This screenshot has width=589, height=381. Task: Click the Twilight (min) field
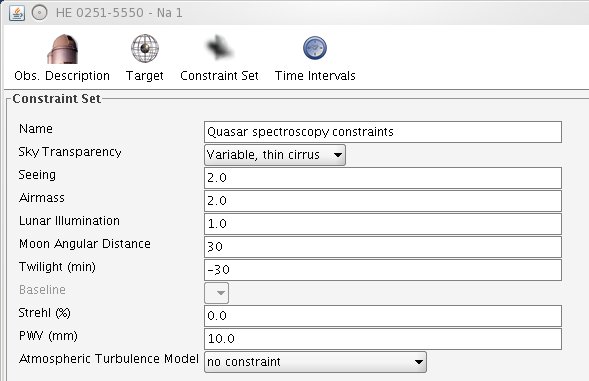(383, 270)
